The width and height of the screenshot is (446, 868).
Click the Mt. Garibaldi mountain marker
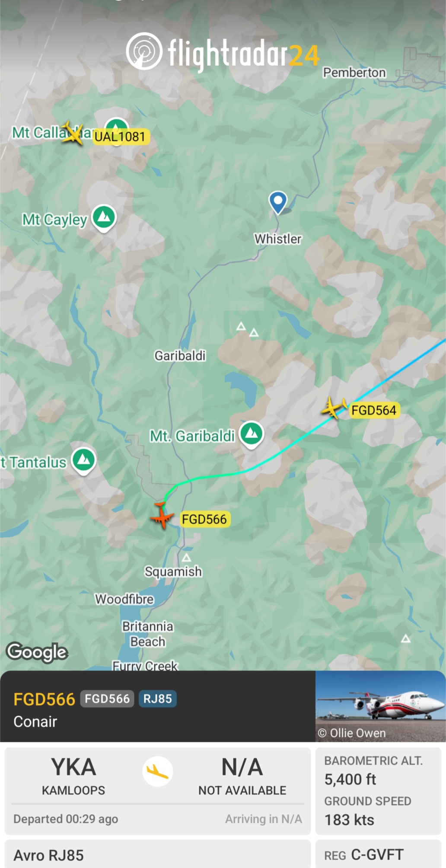252,434
